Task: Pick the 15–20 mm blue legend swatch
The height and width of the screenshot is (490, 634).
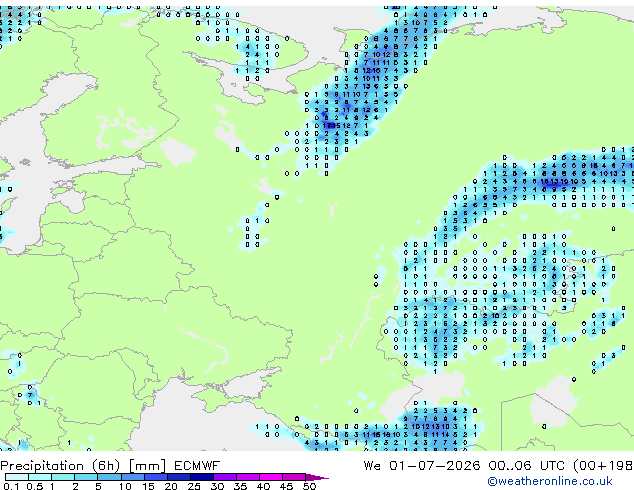Action: point(156,477)
